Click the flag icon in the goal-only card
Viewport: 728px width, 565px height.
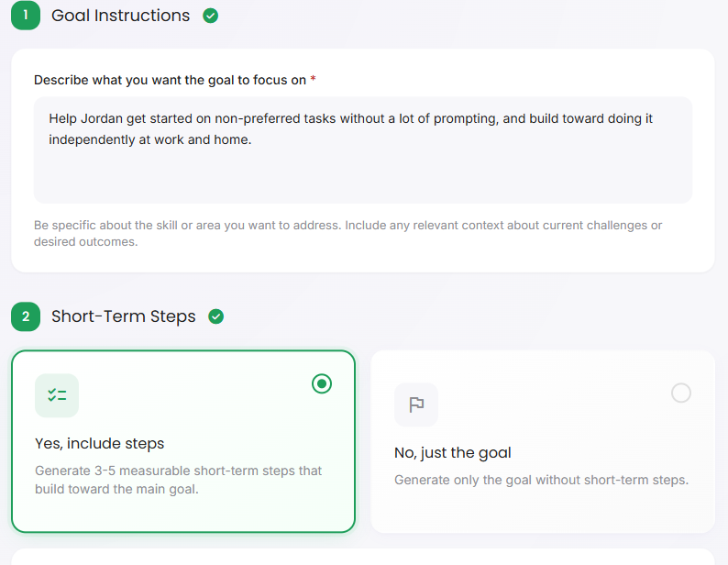[416, 404]
